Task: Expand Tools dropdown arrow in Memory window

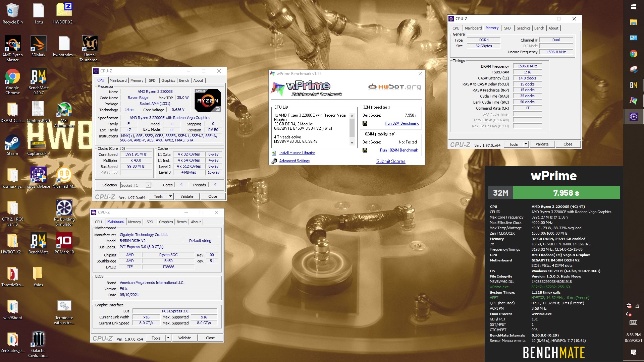Action: click(x=526, y=144)
